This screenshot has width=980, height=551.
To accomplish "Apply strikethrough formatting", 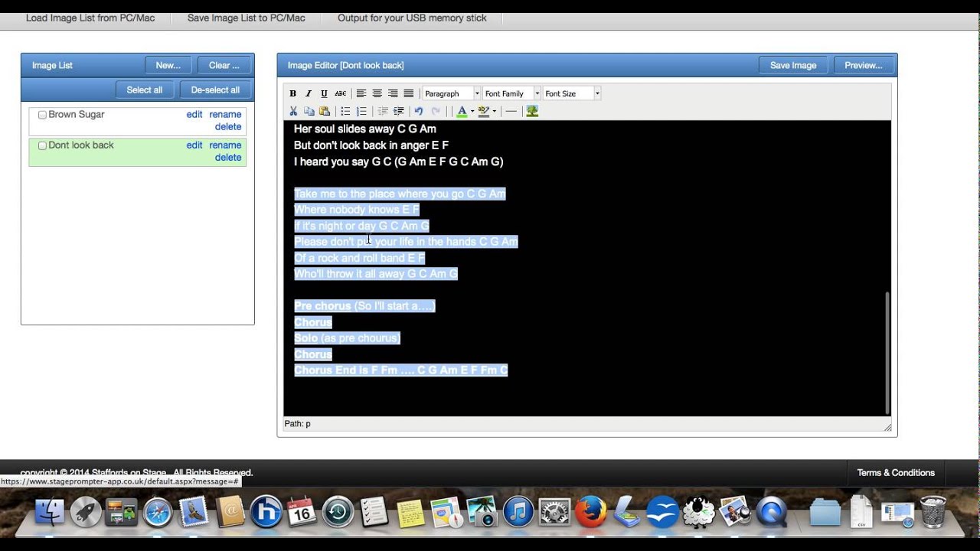I will pos(340,93).
